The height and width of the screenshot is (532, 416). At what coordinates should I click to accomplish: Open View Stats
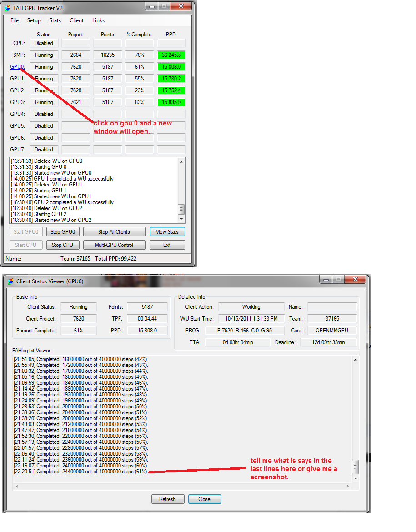pyautogui.click(x=167, y=231)
